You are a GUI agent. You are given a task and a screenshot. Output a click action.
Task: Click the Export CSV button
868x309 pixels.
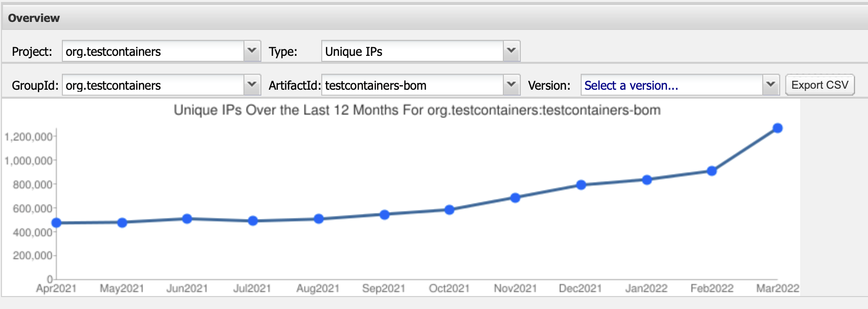pyautogui.click(x=820, y=85)
